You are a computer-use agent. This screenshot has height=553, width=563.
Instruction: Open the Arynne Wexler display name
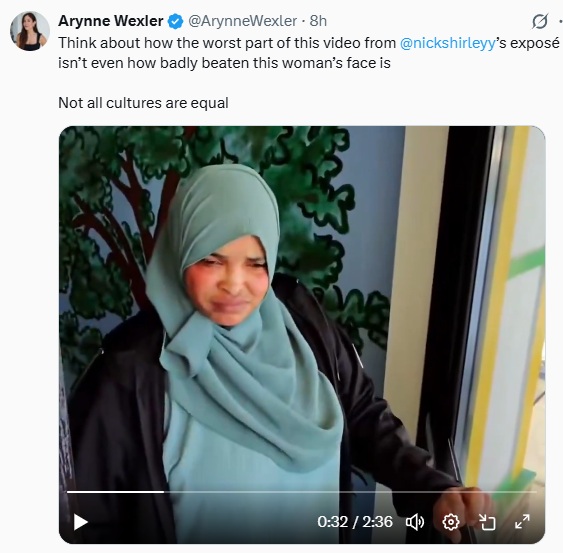(111, 21)
